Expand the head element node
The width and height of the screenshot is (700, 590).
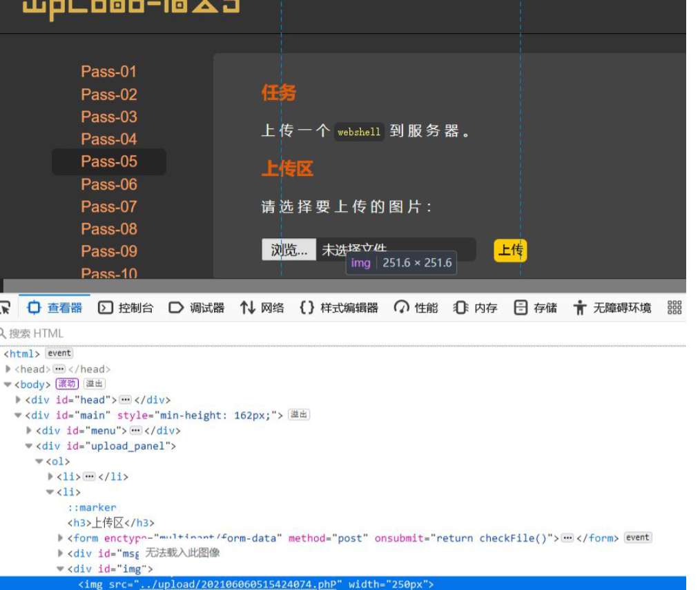(8, 369)
